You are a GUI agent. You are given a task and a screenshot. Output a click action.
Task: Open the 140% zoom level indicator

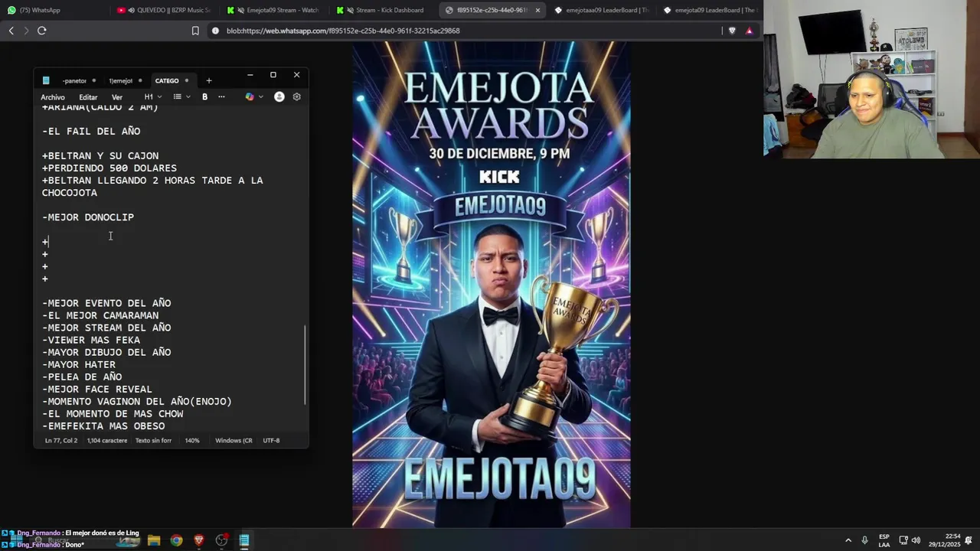pos(192,441)
